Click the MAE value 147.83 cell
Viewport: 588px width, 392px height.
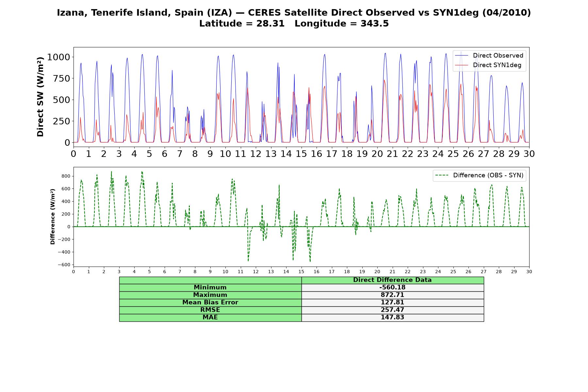coord(392,318)
